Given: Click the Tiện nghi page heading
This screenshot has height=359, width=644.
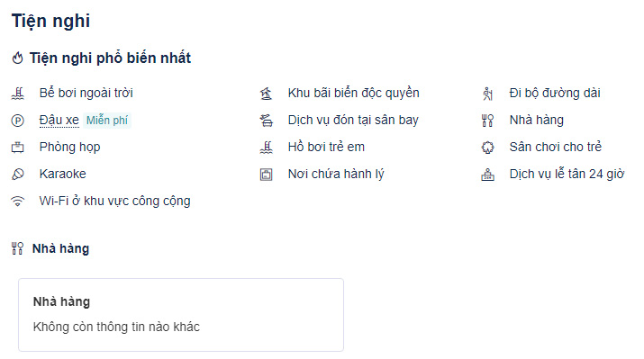Looking at the screenshot, I should point(50,21).
